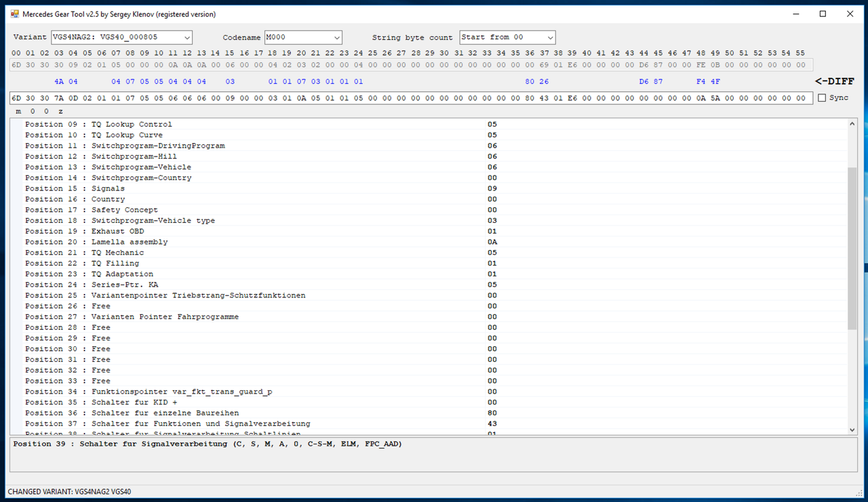This screenshot has width=868, height=502.
Task: Click blue diff bytes 80 26
Action: 537,81
